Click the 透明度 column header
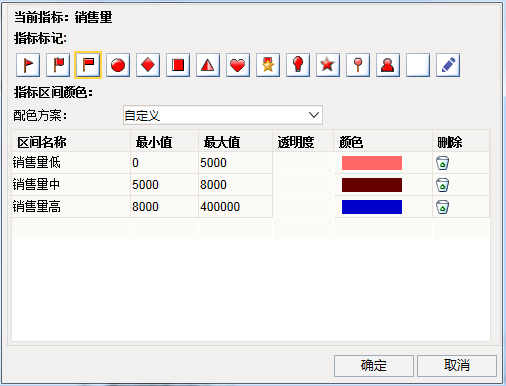This screenshot has height=386, width=506. coord(303,142)
